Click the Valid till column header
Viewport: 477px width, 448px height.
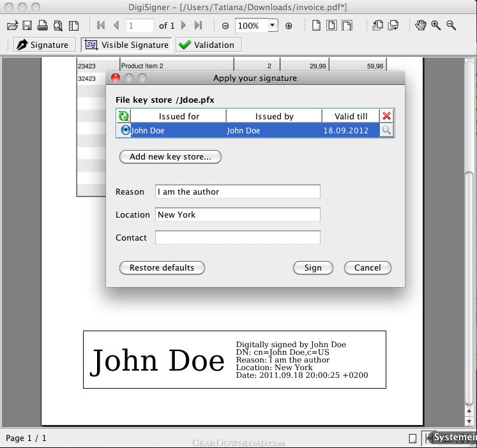tap(351, 116)
